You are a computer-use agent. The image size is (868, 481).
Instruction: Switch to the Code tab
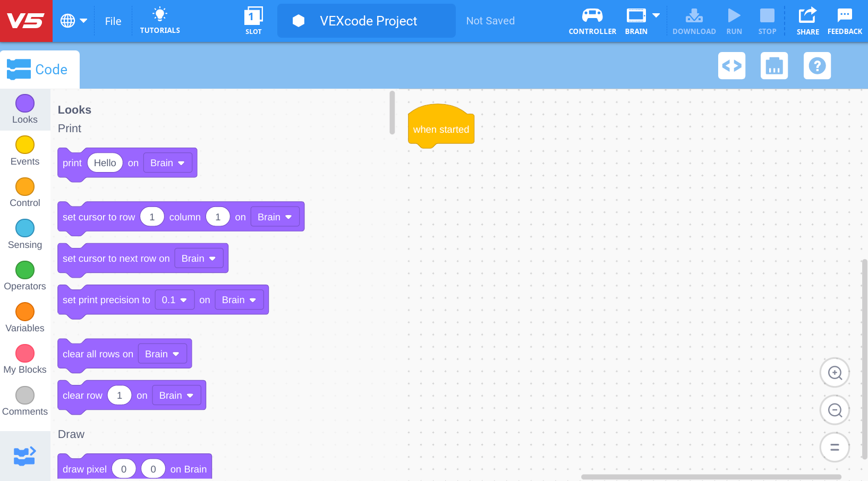pyautogui.click(x=40, y=69)
